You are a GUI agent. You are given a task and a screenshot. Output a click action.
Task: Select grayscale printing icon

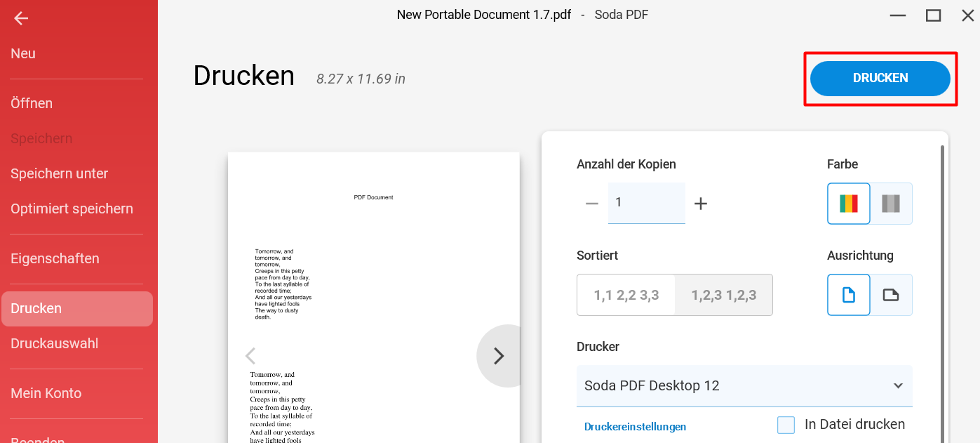891,204
